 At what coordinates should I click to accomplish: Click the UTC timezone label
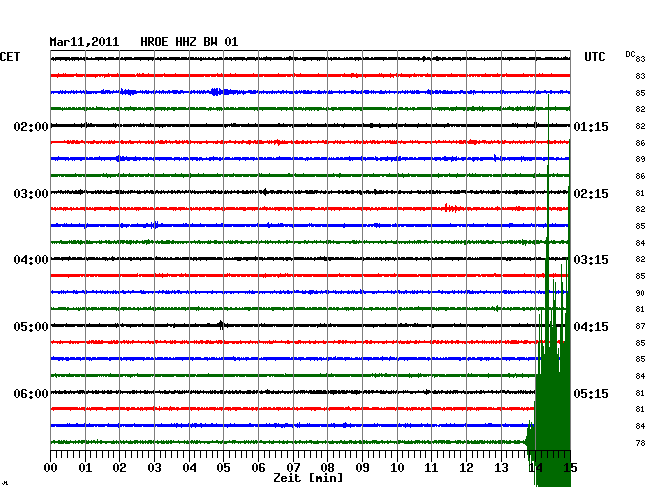tap(595, 57)
